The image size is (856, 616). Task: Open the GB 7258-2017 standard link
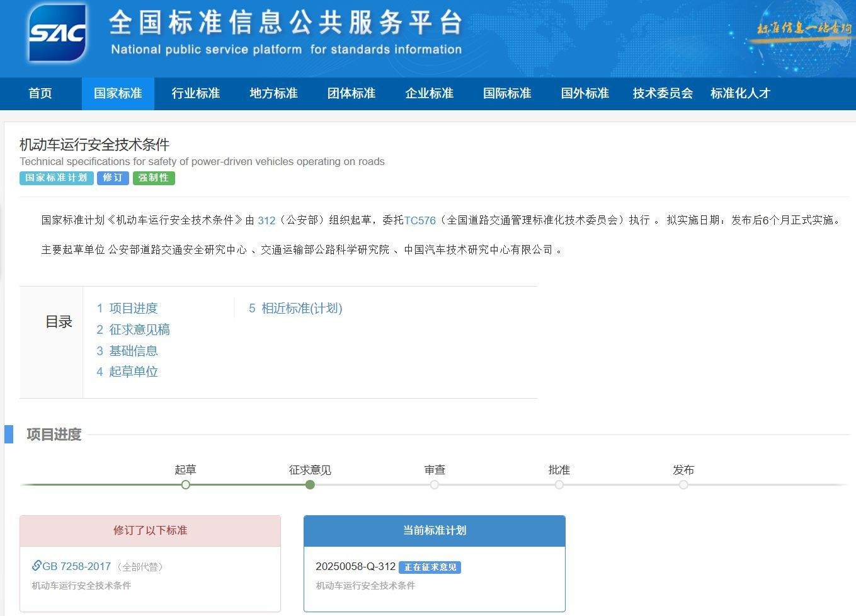click(x=76, y=566)
